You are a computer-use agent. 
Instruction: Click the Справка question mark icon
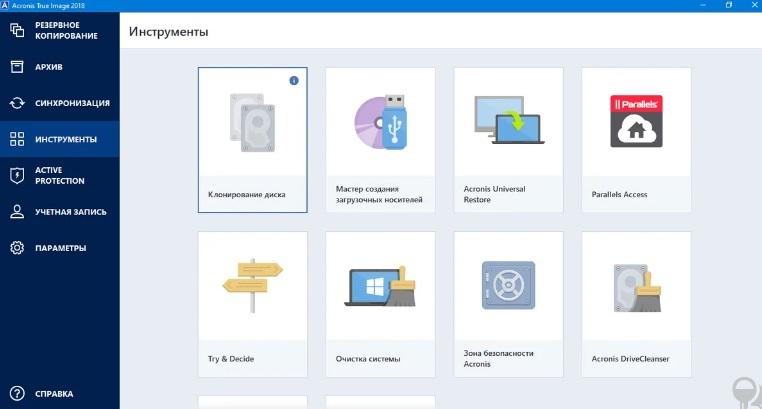(17, 393)
